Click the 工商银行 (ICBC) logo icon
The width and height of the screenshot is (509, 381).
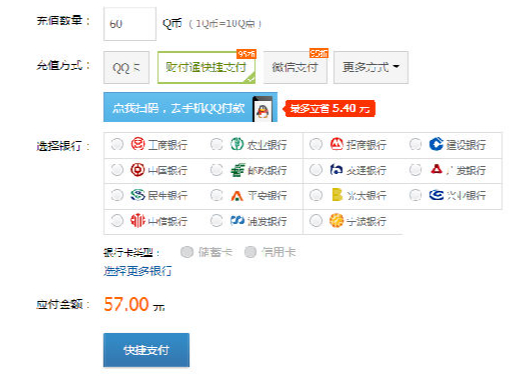tap(138, 144)
